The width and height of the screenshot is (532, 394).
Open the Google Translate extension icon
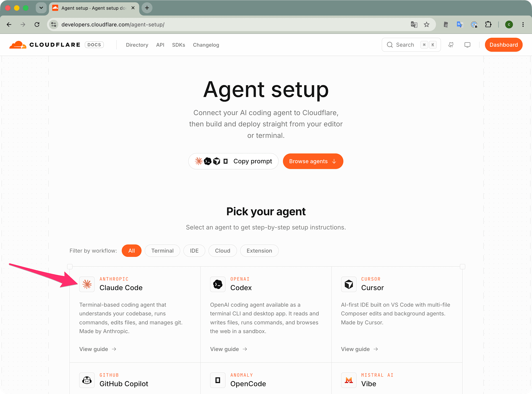click(x=460, y=24)
